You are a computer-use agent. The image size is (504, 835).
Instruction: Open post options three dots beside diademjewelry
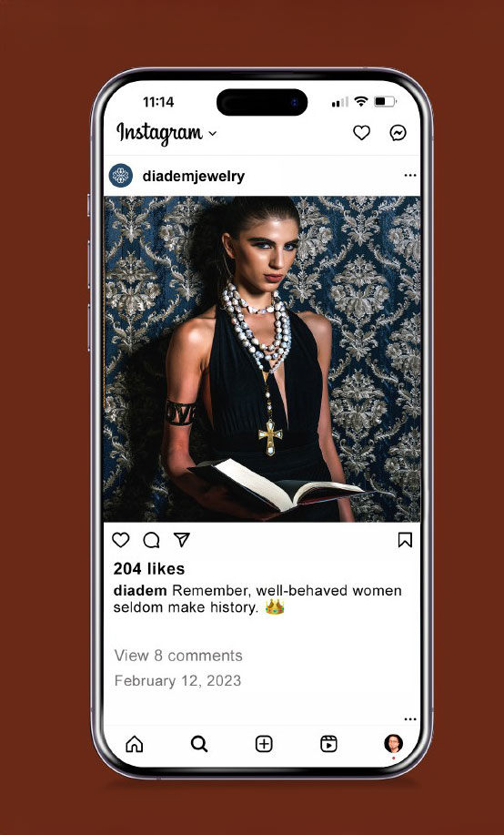410,175
